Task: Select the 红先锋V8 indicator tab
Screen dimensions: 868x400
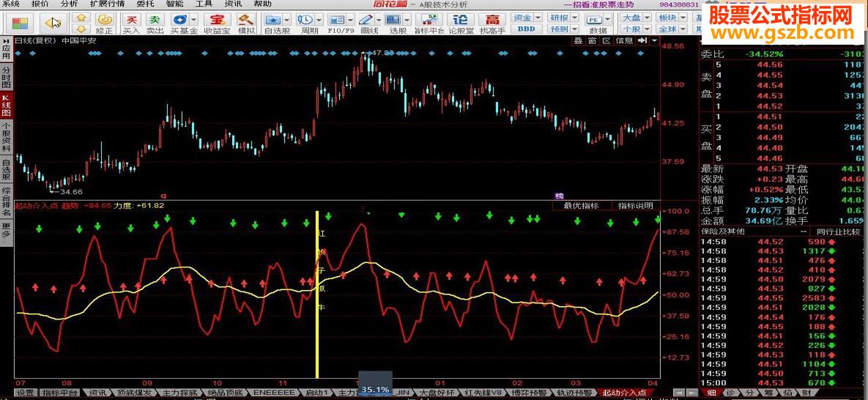Action: point(483,393)
